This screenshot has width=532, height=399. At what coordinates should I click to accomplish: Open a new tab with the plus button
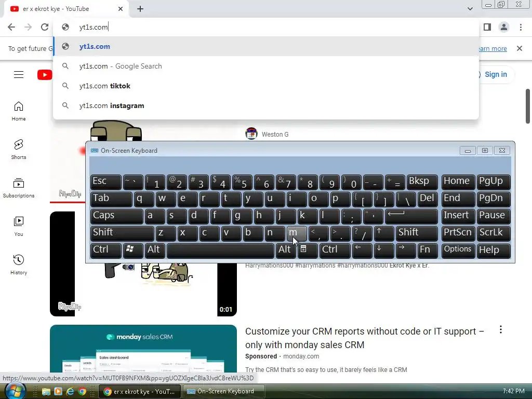(140, 9)
